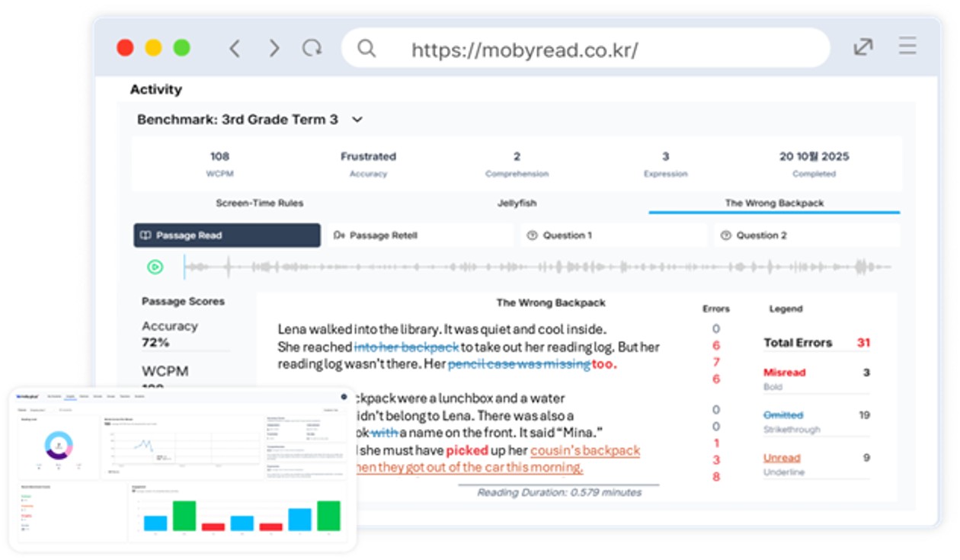Open the browser hamburger menu
The image size is (960, 560).
coord(907,47)
